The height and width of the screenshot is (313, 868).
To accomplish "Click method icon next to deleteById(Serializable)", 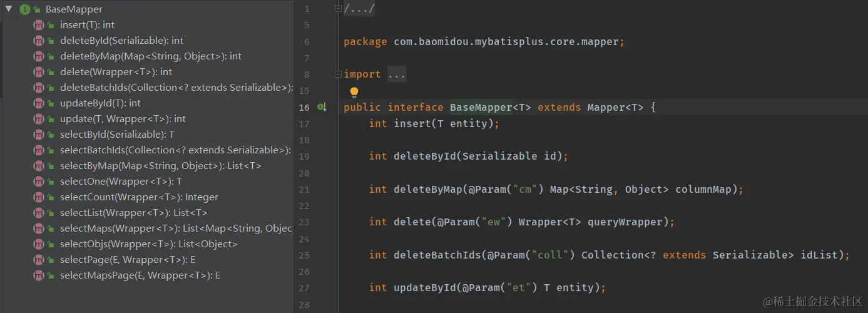I will tap(39, 41).
